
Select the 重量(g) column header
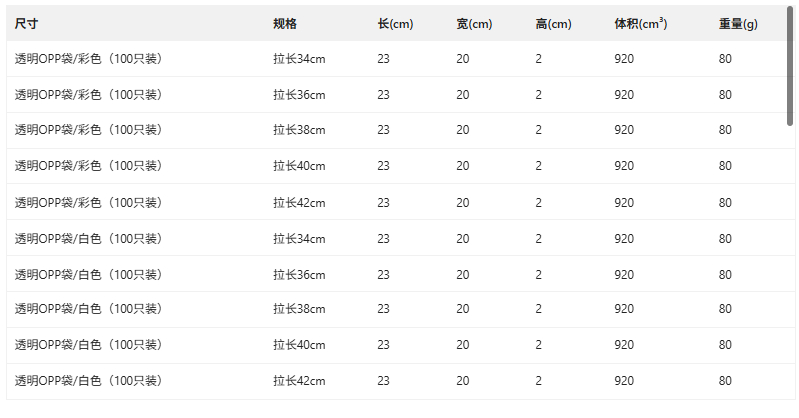coord(738,23)
